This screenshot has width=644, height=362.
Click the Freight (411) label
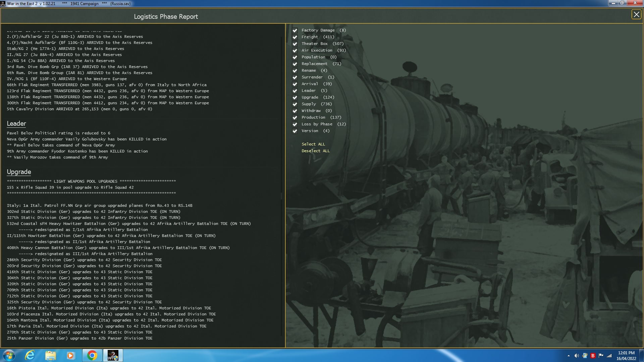(x=318, y=37)
